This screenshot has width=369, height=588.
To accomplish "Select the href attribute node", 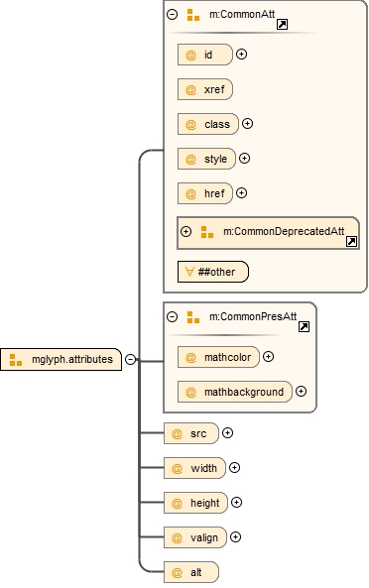I will pyautogui.click(x=205, y=193).
